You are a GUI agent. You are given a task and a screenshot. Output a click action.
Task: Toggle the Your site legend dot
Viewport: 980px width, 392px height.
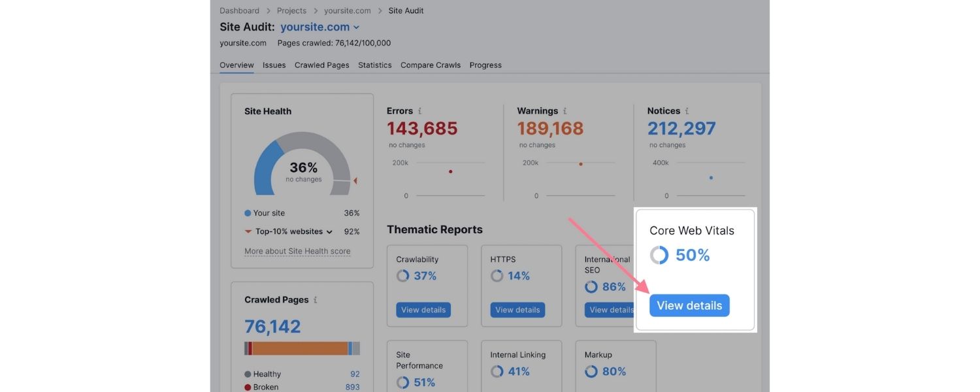248,213
